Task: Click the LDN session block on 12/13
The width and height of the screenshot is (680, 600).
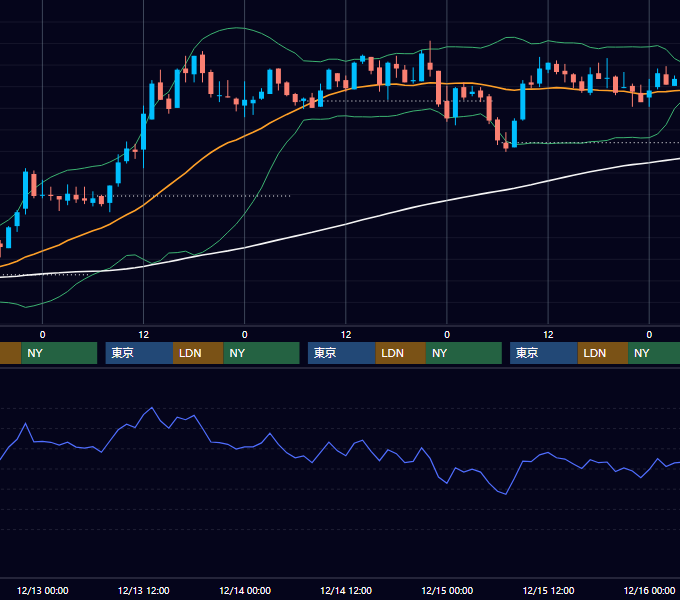Action: pos(198,353)
